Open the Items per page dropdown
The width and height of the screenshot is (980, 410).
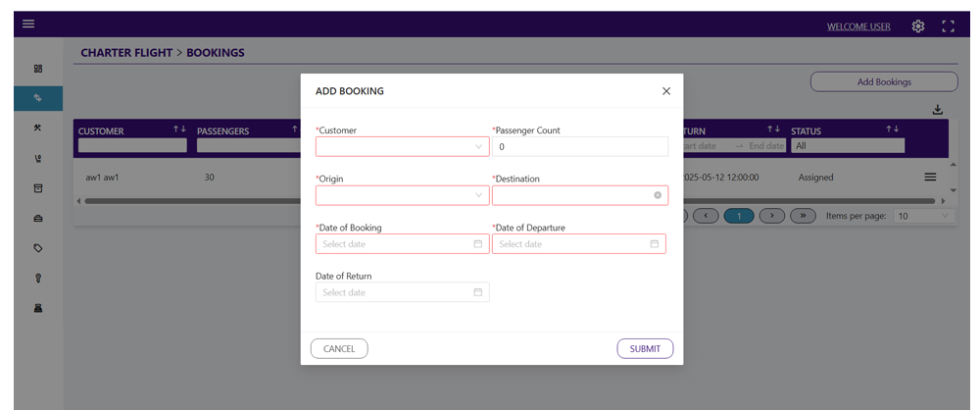coord(924,216)
